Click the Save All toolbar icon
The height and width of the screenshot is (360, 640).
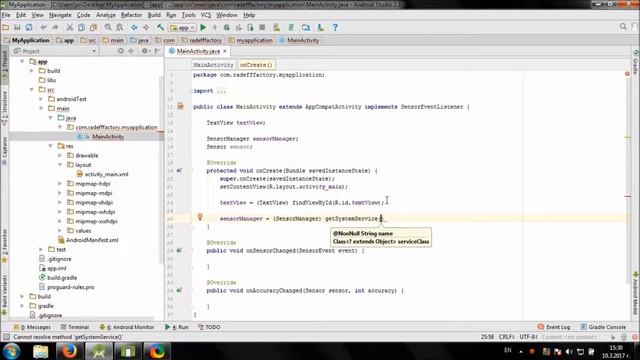(17, 27)
